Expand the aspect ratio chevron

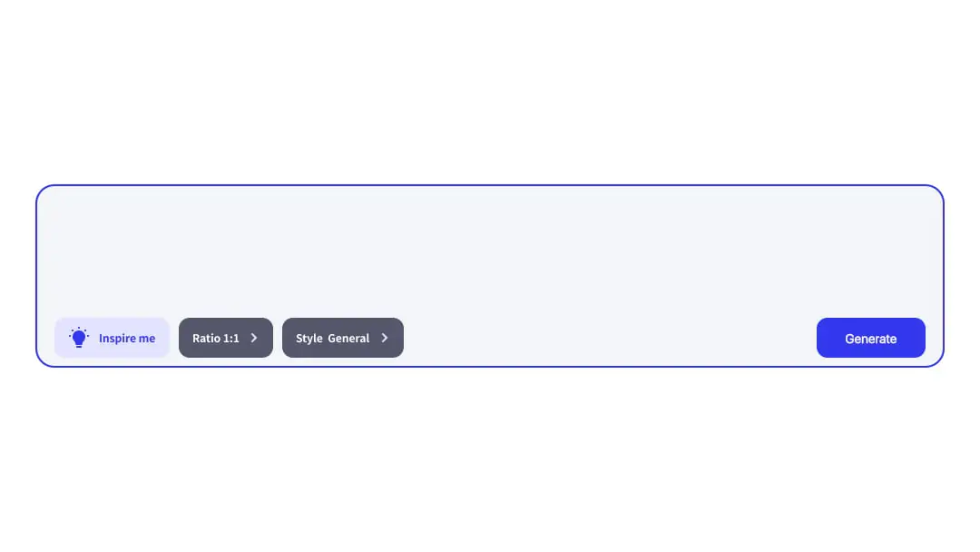(x=254, y=338)
